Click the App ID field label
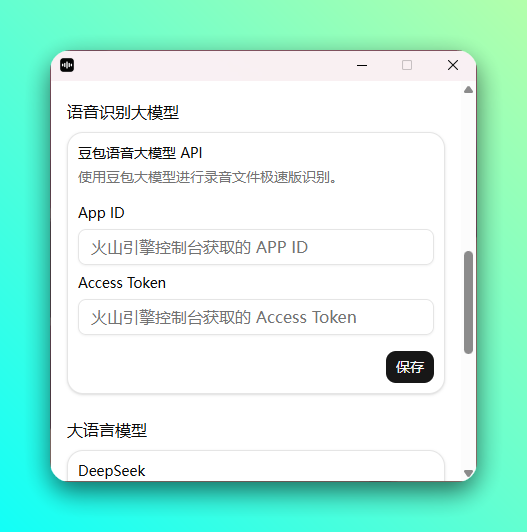Screen dimensions: 527x532 coord(101,213)
